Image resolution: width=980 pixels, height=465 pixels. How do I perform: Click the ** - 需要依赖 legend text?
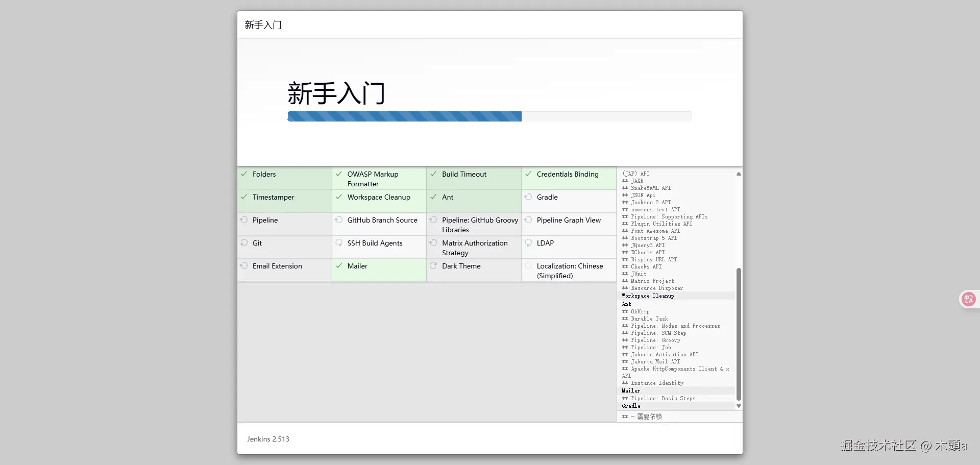tap(642, 417)
